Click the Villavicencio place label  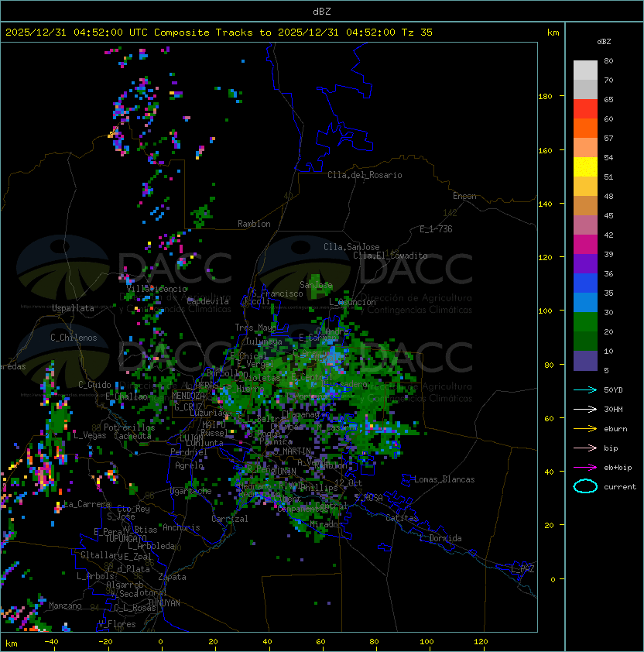click(x=156, y=289)
